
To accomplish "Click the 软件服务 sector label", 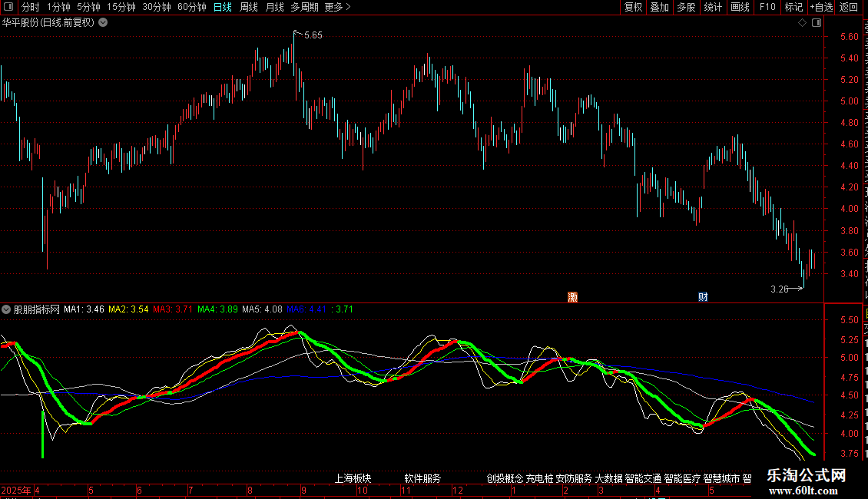I will [x=422, y=478].
